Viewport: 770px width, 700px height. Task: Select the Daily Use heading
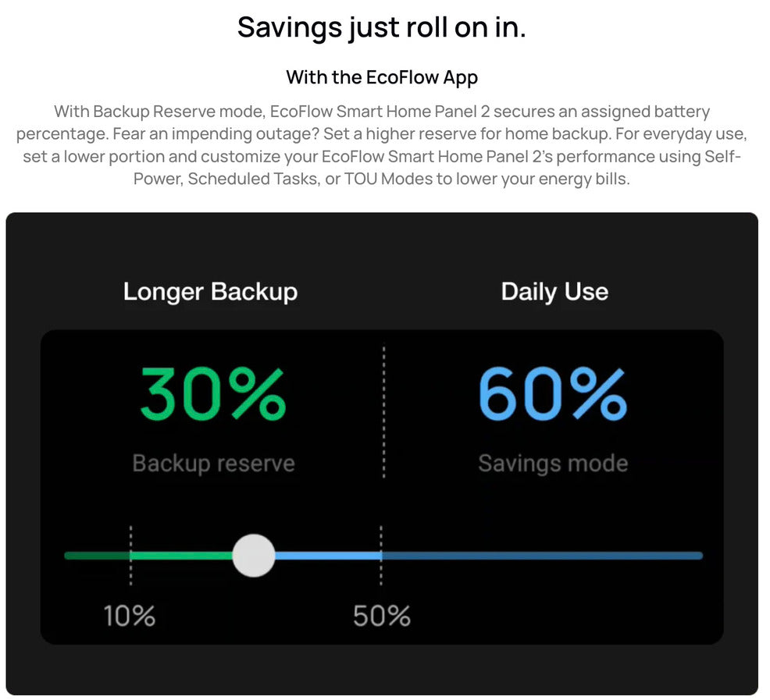(x=554, y=292)
